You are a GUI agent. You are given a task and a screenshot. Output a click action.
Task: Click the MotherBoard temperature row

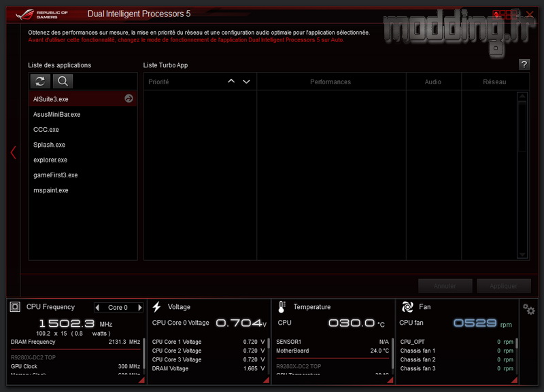tap(333, 351)
